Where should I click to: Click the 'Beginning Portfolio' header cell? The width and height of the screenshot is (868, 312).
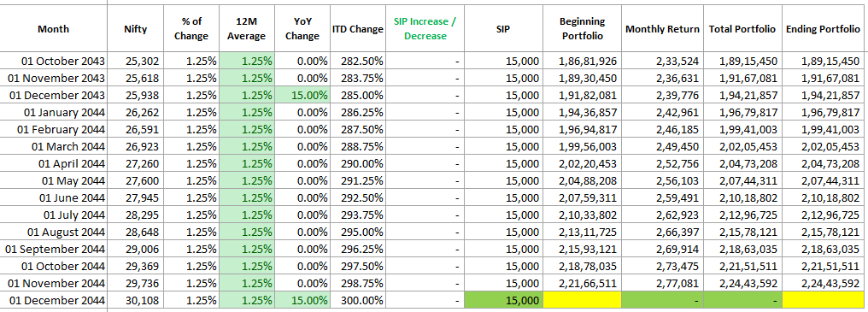(x=583, y=29)
